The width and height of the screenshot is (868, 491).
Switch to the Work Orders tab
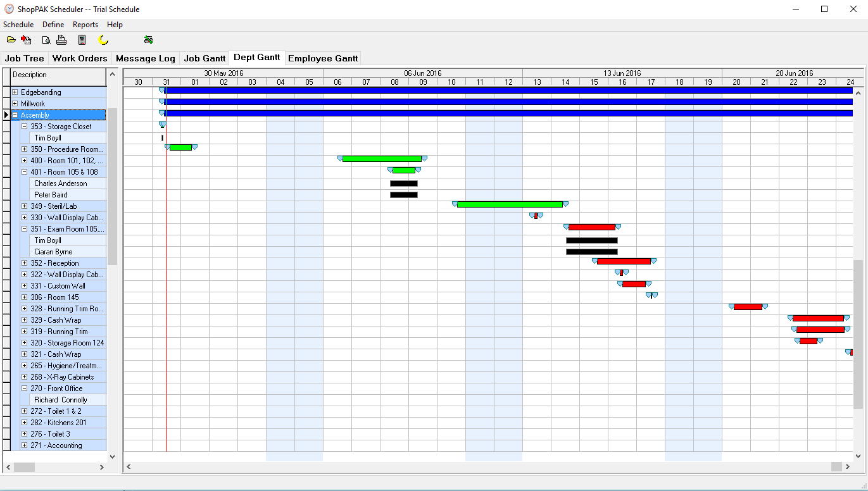click(x=80, y=58)
